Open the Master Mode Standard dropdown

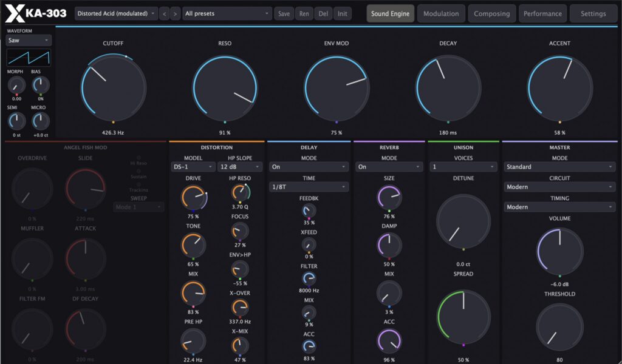tap(559, 167)
